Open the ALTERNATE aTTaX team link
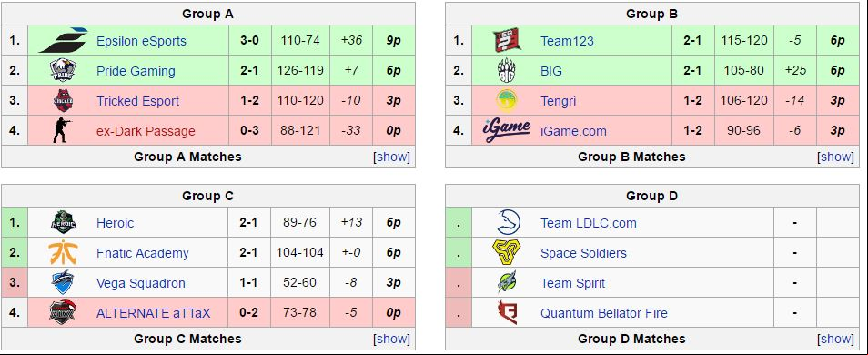The width and height of the screenshot is (868, 355). [154, 313]
